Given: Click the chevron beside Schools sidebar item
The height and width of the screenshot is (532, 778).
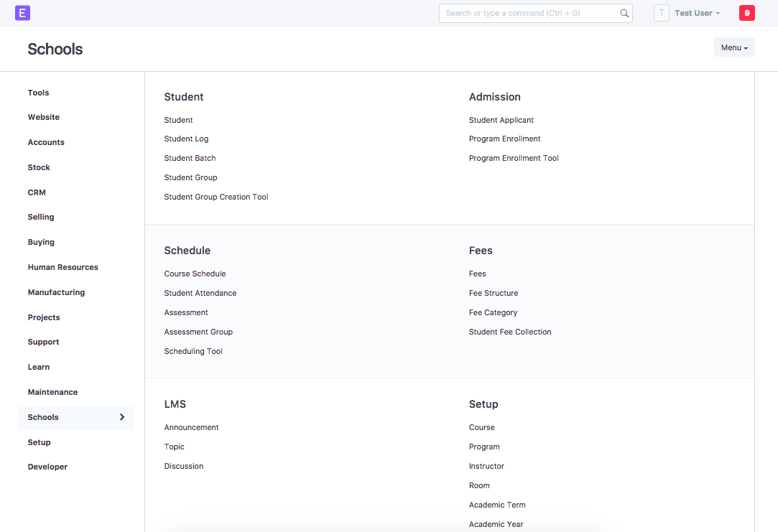Looking at the screenshot, I should pyautogui.click(x=122, y=417).
